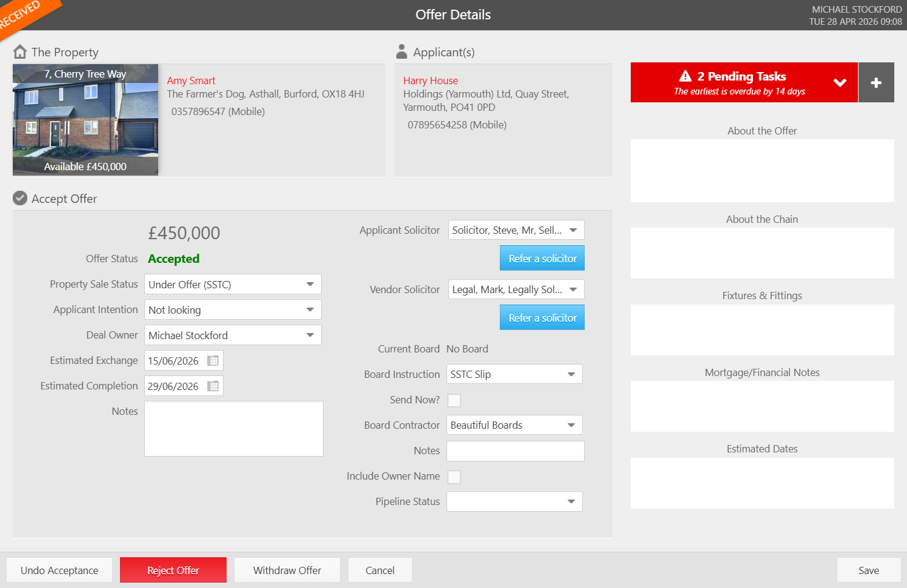The width and height of the screenshot is (907, 588).
Task: Click the person icon beside Applicant(s)
Action: coord(401,51)
